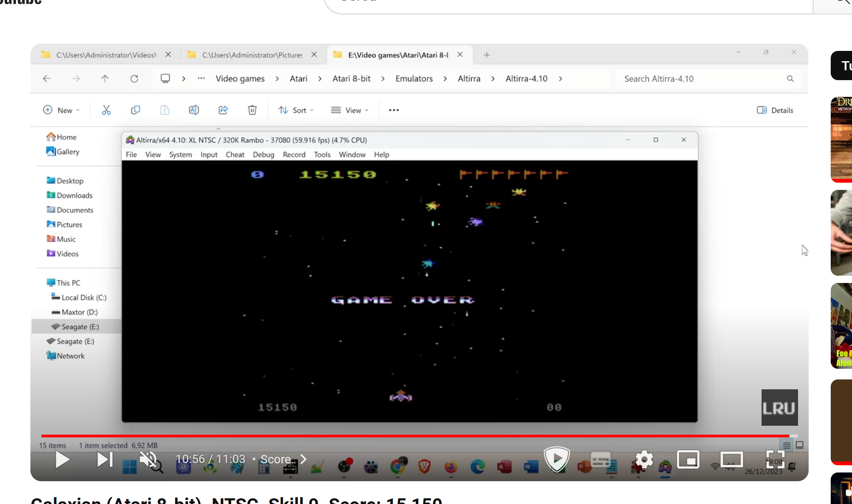Toggle the autoplay shield play button
852x504 pixels.
(x=557, y=459)
